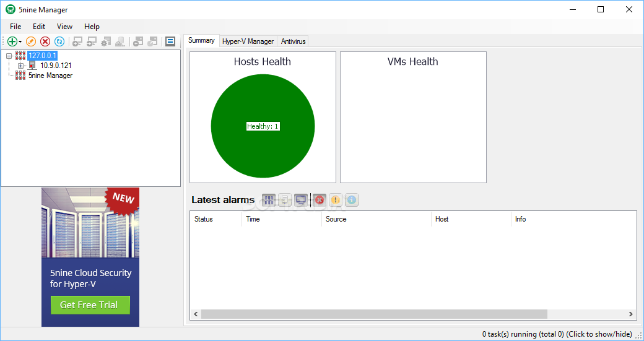Expand the 10.9.0.121 host node
This screenshot has width=644, height=341.
(20, 66)
